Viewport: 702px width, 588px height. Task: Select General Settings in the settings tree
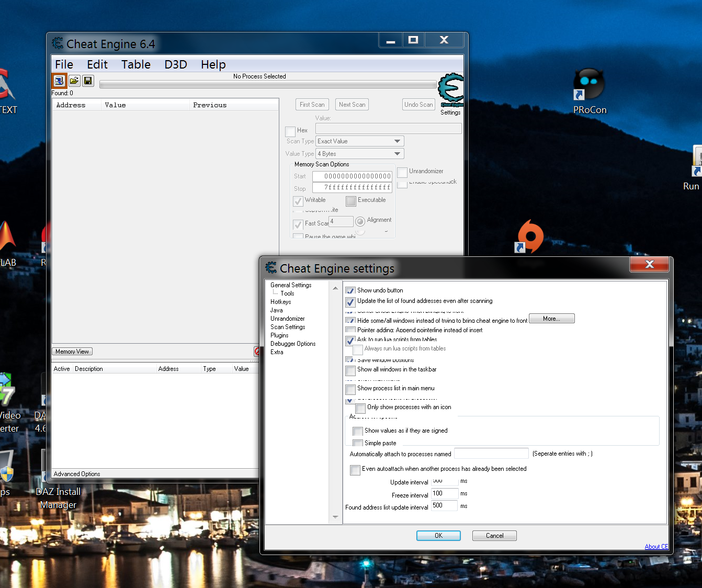click(x=291, y=285)
